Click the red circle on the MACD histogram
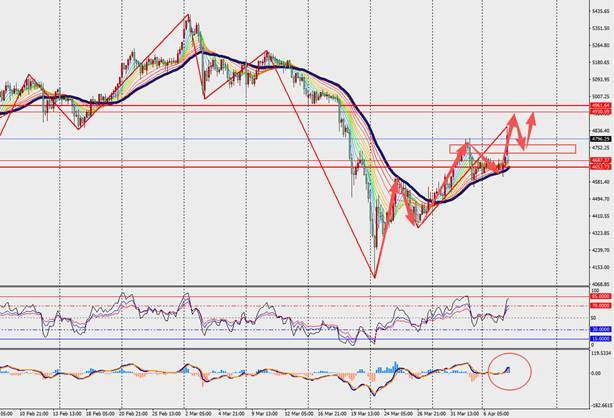Image resolution: width=614 pixels, height=418 pixels. pos(510,370)
